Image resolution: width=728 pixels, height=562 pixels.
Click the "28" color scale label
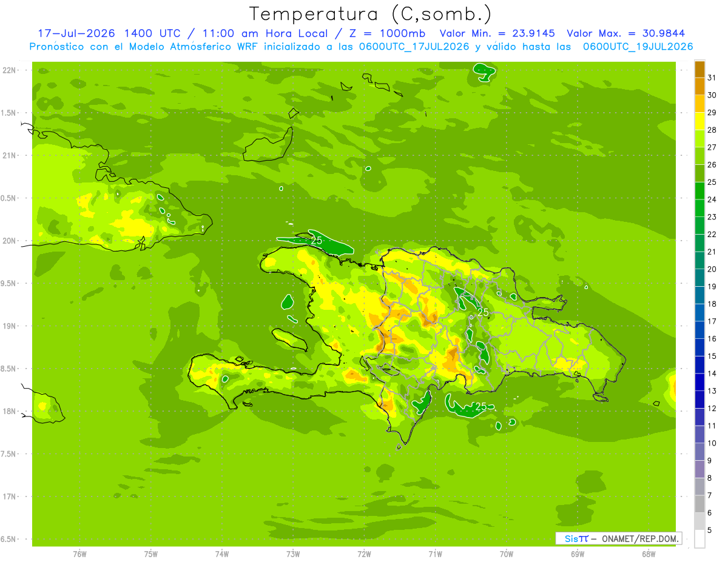(712, 130)
